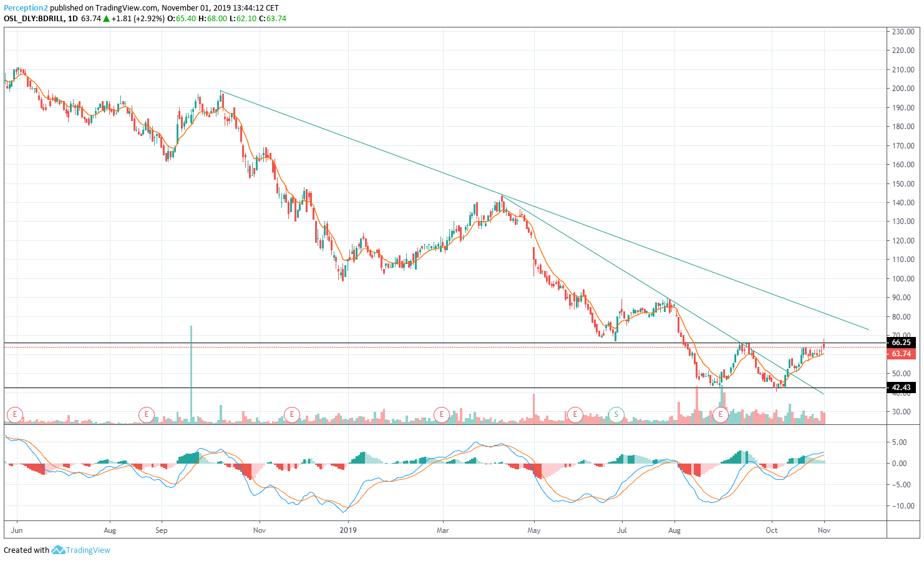924x561 pixels.
Task: Click the green split S marker
Action: (616, 414)
